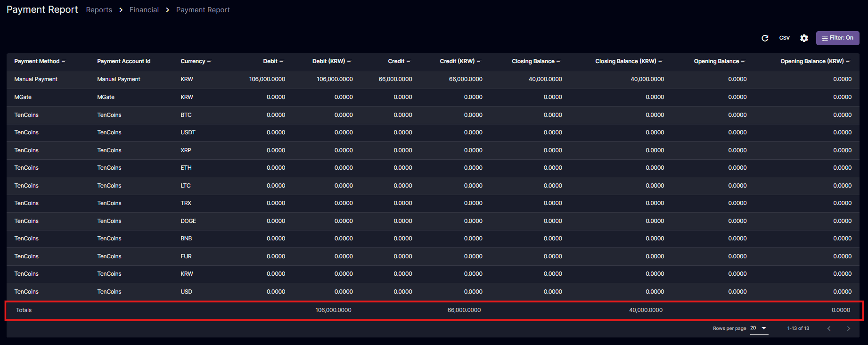Open Debit column filter icon
The height and width of the screenshot is (345, 868).
pos(282,61)
